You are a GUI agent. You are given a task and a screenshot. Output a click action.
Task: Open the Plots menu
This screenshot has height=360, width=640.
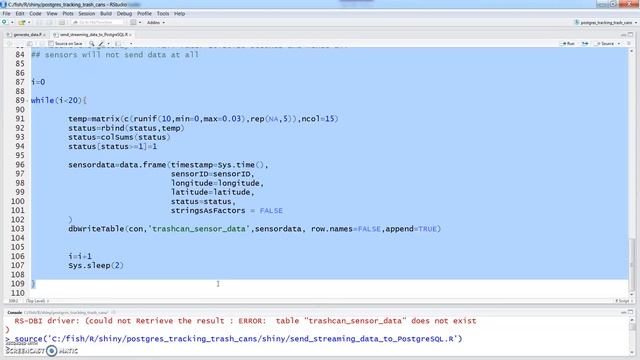68,13
